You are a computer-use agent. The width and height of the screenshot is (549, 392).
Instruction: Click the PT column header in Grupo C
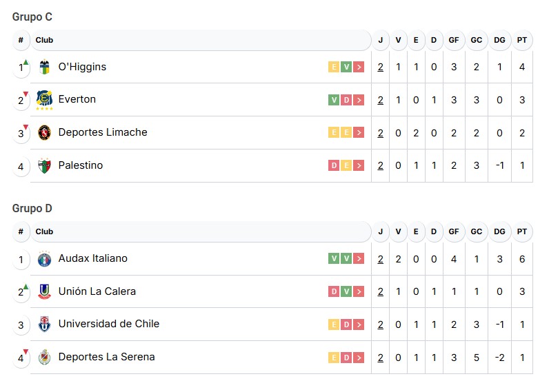[x=522, y=40]
